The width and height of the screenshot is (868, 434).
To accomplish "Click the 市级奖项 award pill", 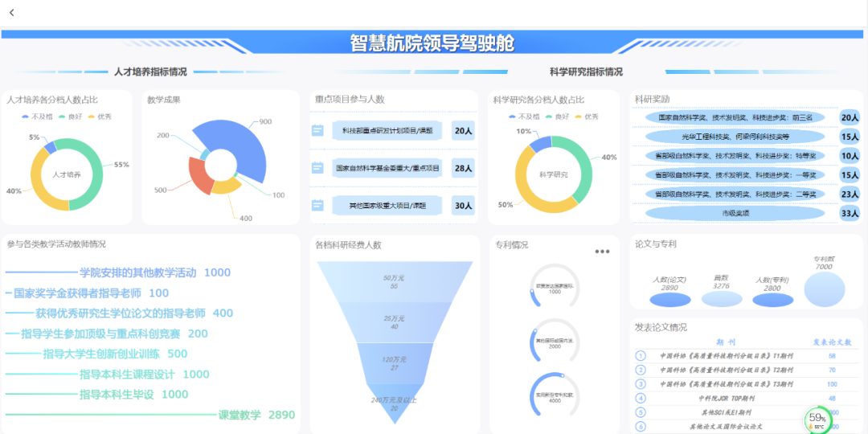I will click(735, 213).
